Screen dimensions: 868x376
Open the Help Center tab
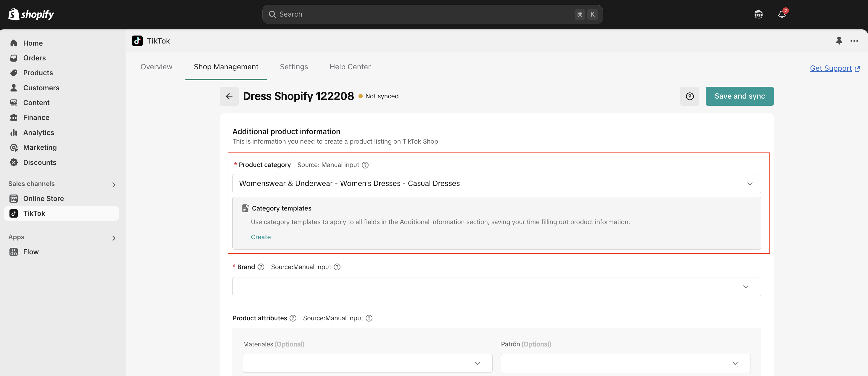pos(350,67)
